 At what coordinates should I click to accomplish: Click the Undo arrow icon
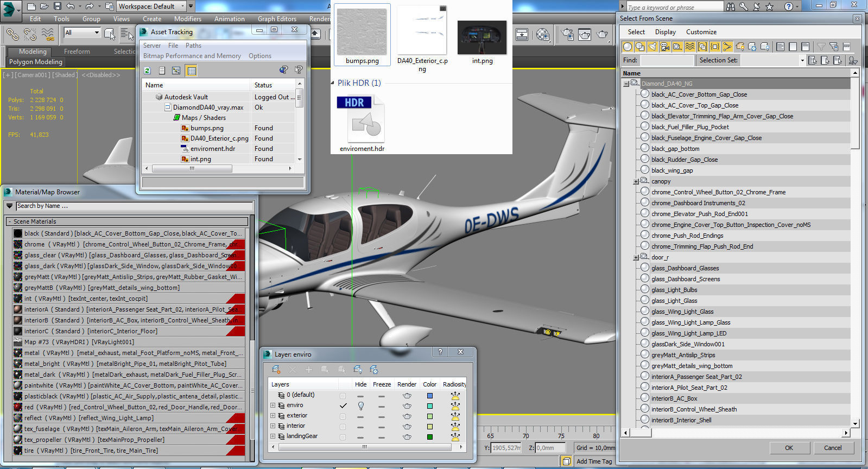pyautogui.click(x=71, y=7)
